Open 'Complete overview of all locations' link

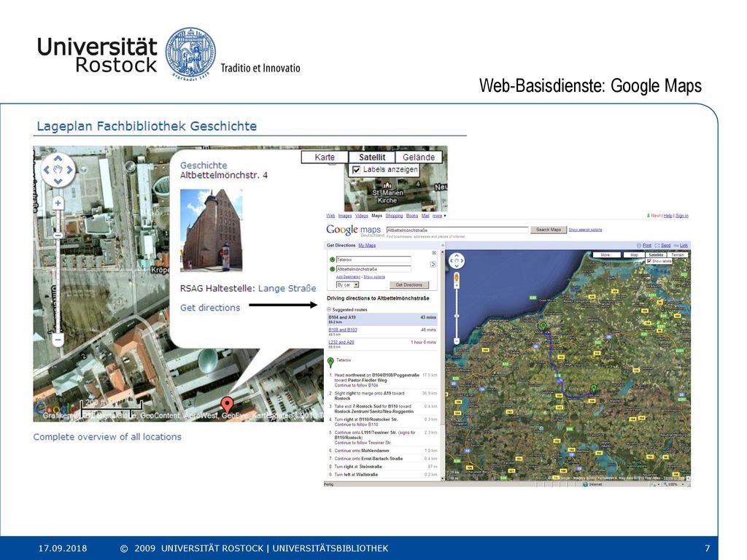coord(107,437)
